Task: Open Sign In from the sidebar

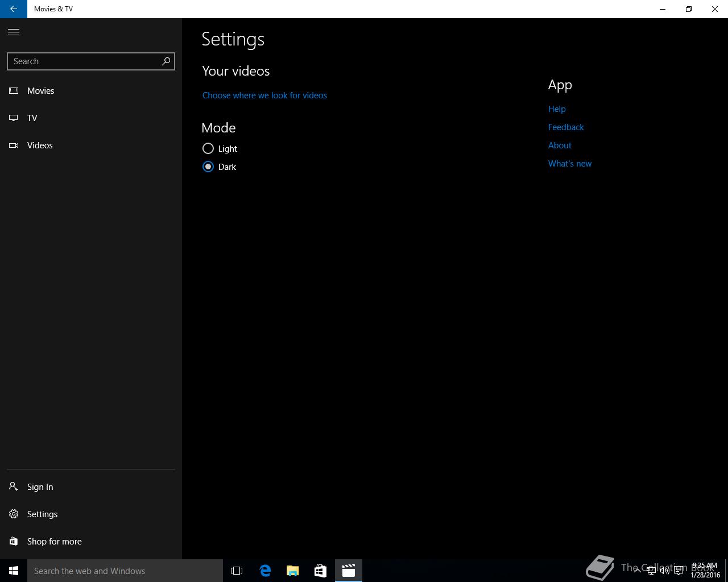Action: 91,487
